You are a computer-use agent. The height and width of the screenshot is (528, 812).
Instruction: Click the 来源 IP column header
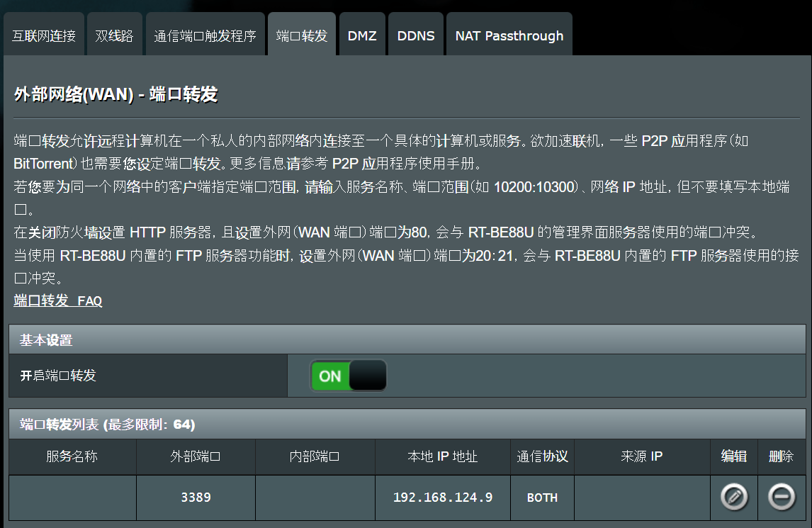coord(642,456)
